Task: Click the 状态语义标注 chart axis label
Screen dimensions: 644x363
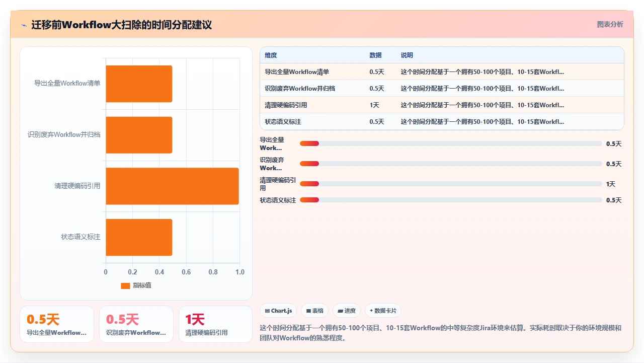Action: (x=80, y=237)
